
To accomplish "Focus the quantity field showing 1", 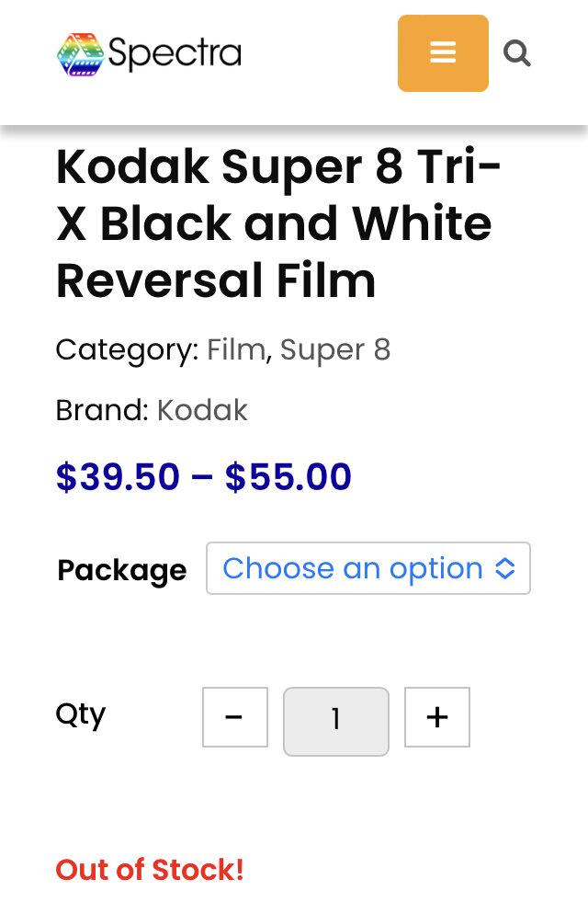I will click(335, 722).
